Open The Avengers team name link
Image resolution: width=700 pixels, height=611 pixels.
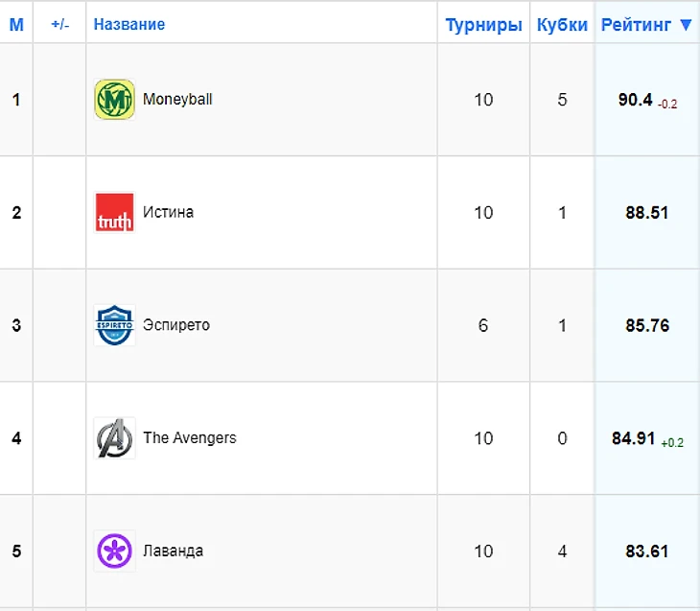(x=189, y=438)
